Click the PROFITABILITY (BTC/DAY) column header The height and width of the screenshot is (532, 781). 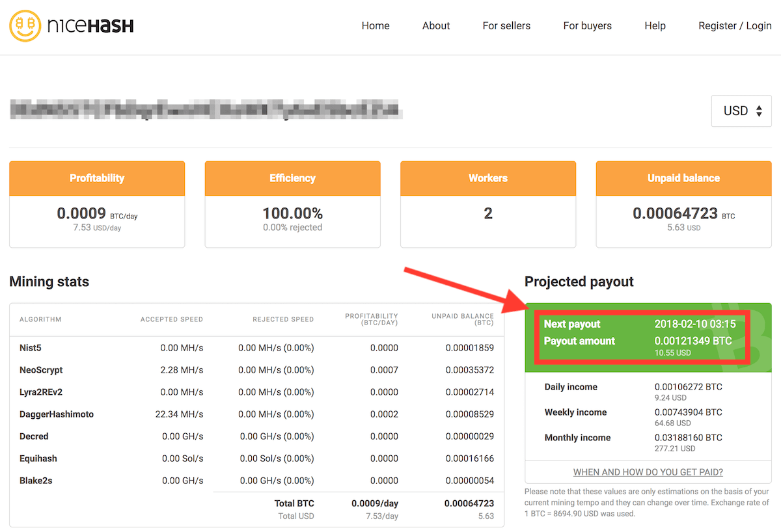point(372,319)
